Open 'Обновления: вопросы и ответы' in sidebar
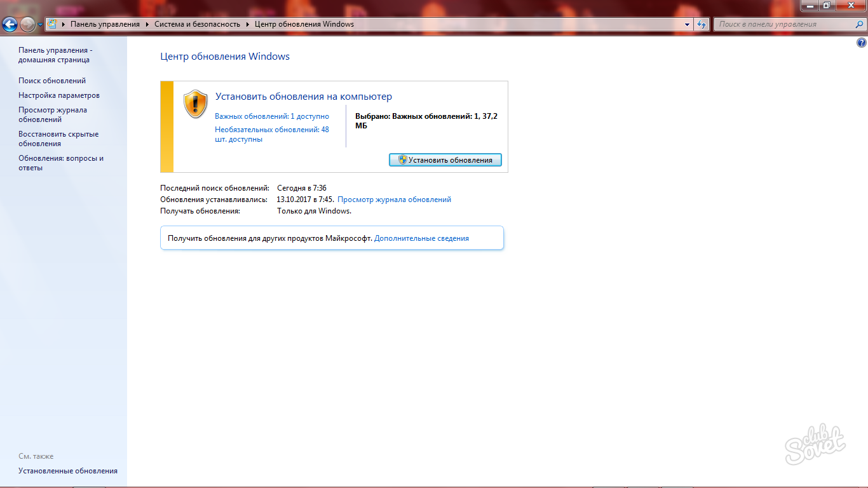 pos(61,163)
